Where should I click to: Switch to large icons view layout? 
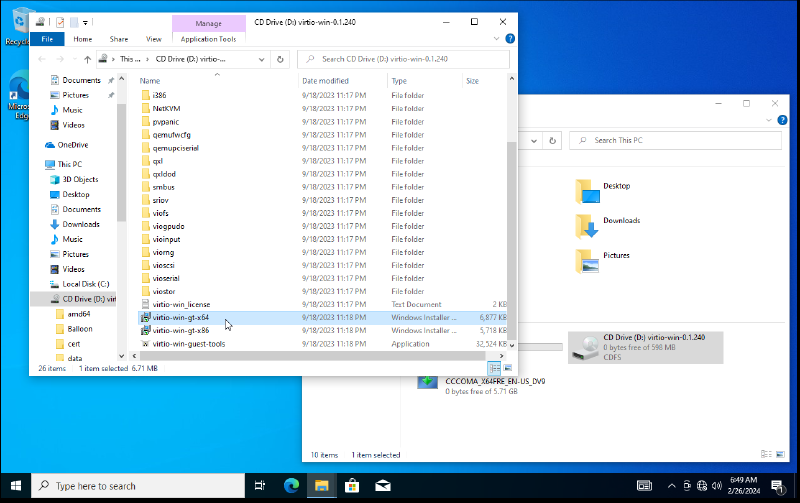coord(508,368)
